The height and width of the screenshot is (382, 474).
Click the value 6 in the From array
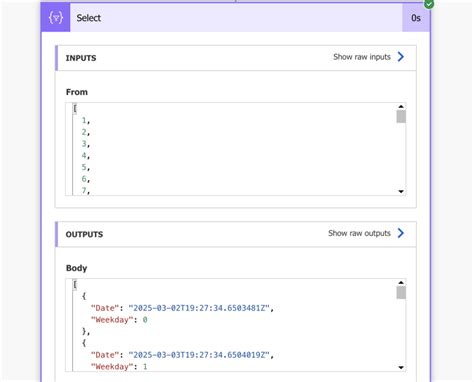(x=84, y=179)
